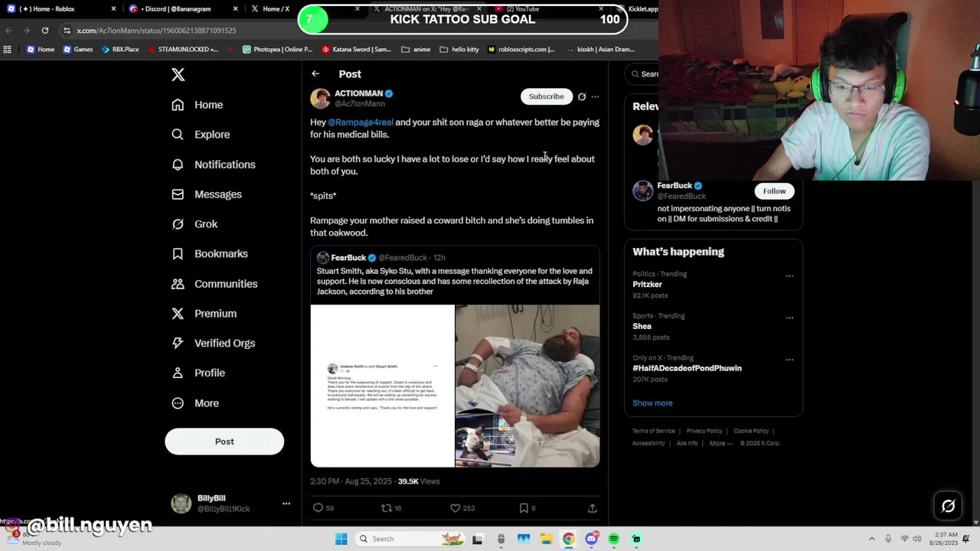
Task: Open the hello kitty bookmarks folder
Action: pos(459,50)
